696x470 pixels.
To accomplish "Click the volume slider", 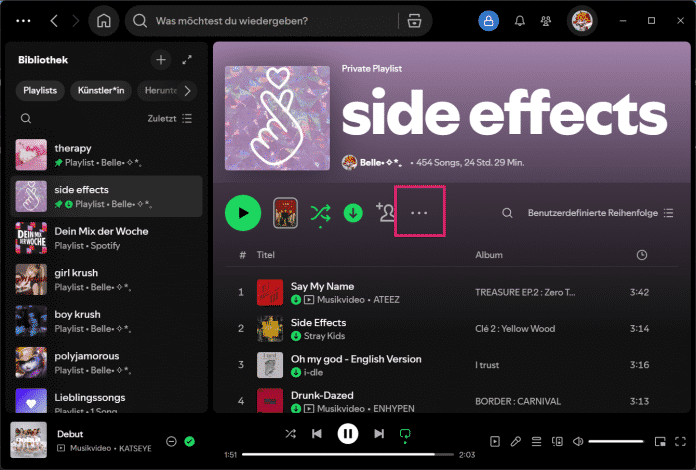I will point(615,441).
